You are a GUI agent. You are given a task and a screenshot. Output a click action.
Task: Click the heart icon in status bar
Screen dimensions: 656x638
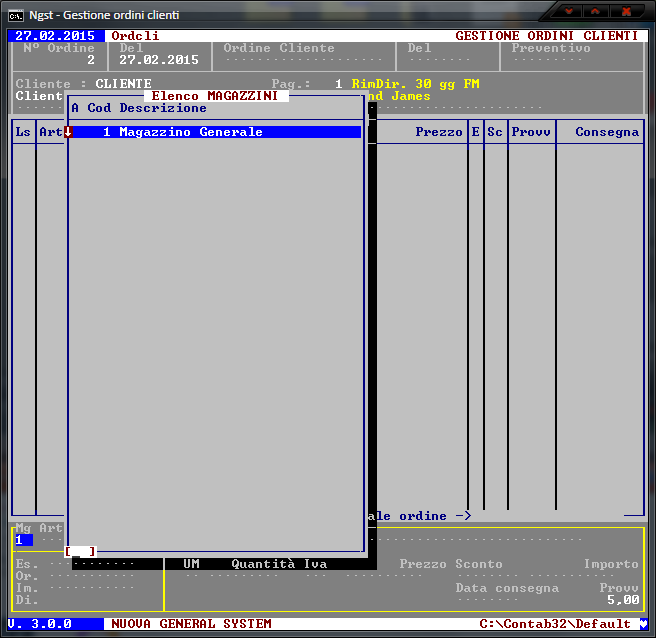tap(643, 624)
